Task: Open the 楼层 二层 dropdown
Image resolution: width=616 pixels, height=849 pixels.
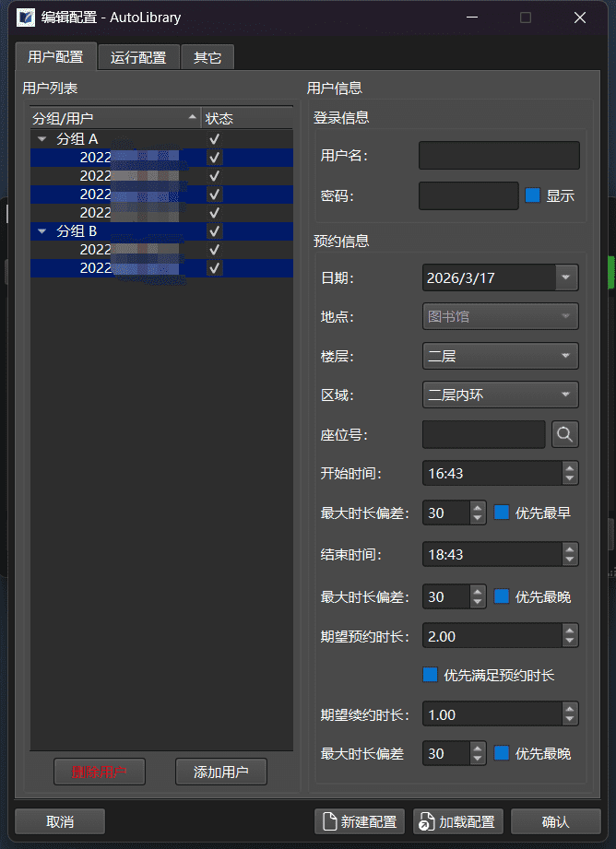Action: (500, 356)
